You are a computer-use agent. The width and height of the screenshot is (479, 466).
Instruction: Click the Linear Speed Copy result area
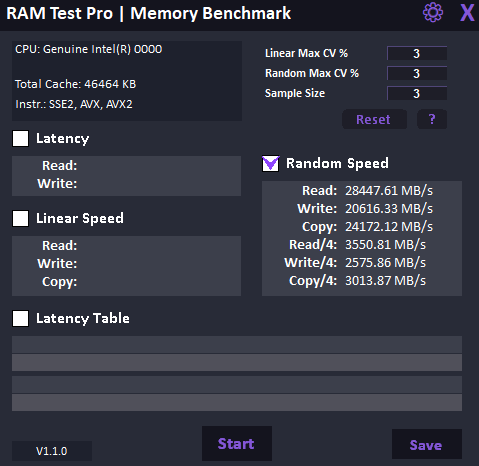point(126,282)
